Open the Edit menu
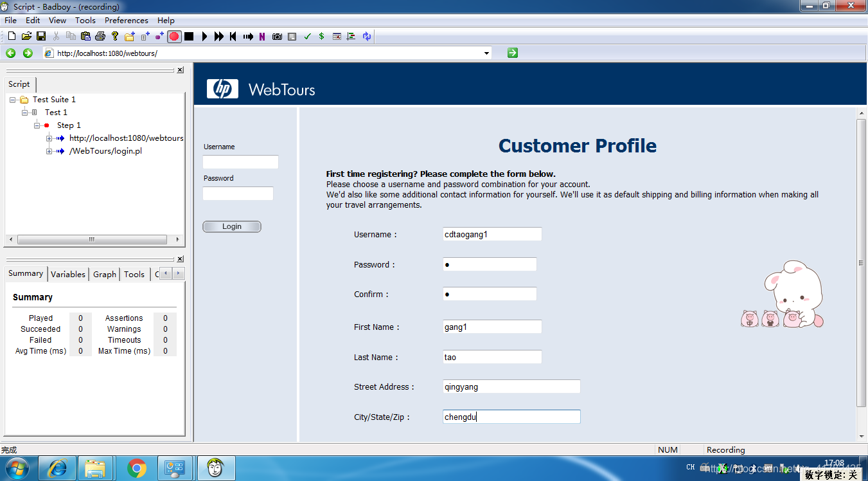This screenshot has width=868, height=481. coord(33,21)
